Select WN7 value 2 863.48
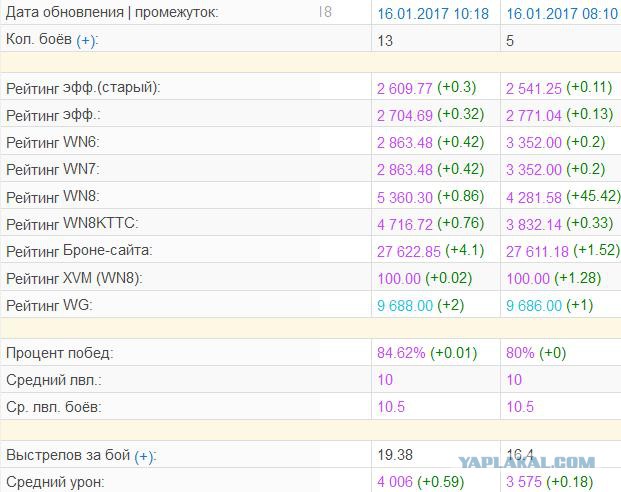 405,170
